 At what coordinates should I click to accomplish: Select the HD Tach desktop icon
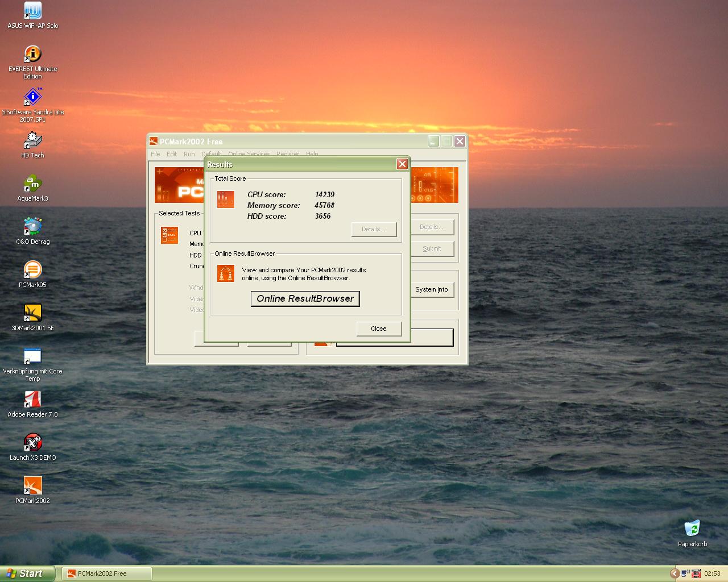pos(32,140)
